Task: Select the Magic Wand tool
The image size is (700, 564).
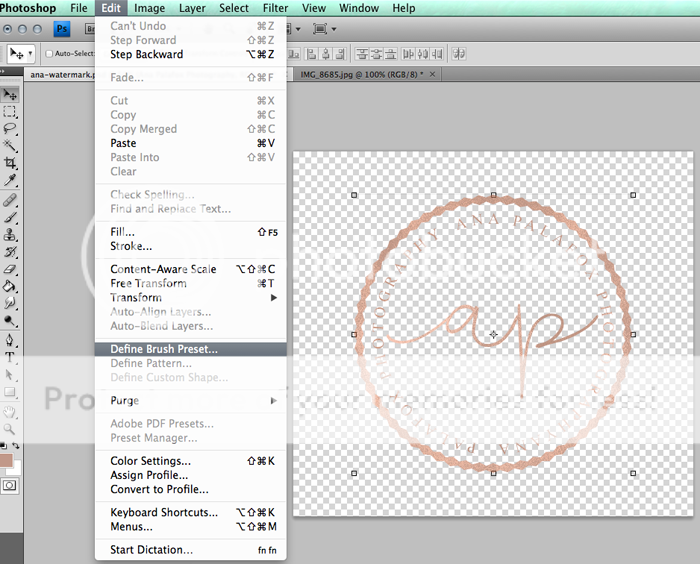Action: [x=10, y=146]
